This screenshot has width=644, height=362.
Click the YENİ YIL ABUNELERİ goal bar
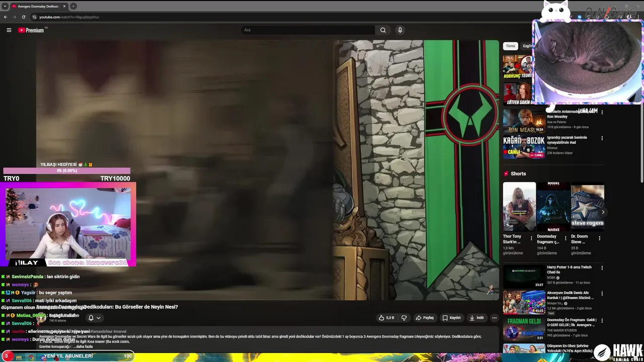pos(68,356)
